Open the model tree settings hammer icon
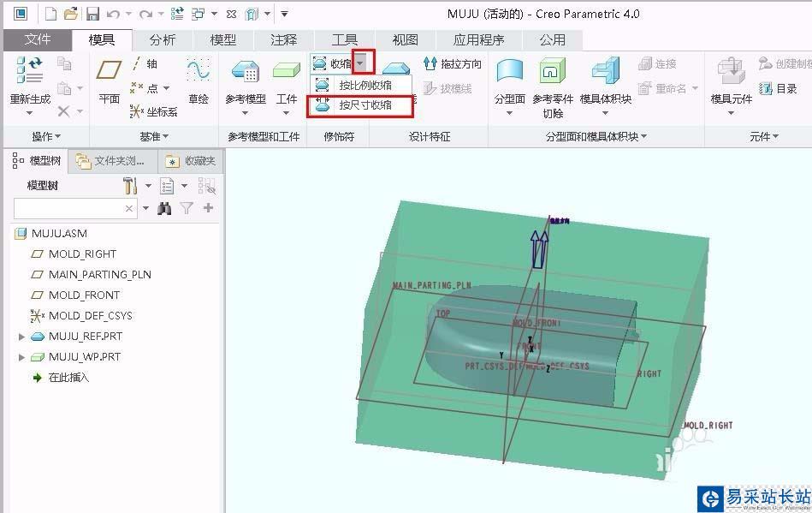The image size is (812, 513). click(x=129, y=186)
